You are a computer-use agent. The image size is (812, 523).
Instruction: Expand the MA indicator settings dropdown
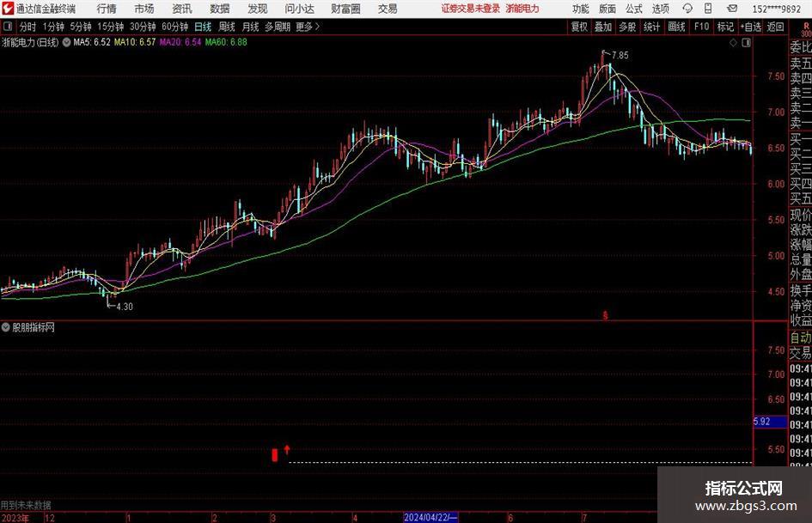click(66, 42)
